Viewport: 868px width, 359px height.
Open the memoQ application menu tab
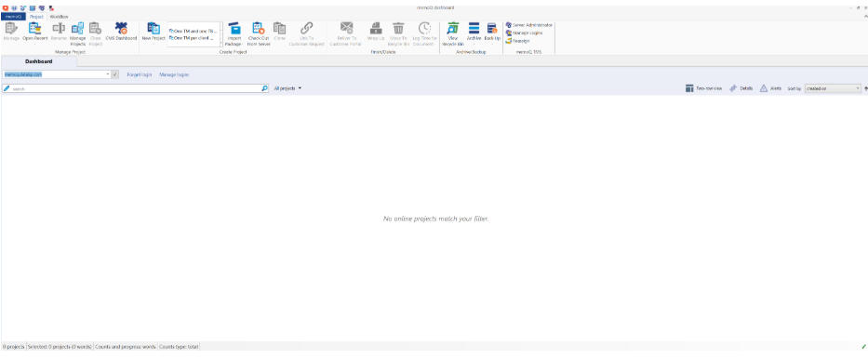(x=13, y=17)
